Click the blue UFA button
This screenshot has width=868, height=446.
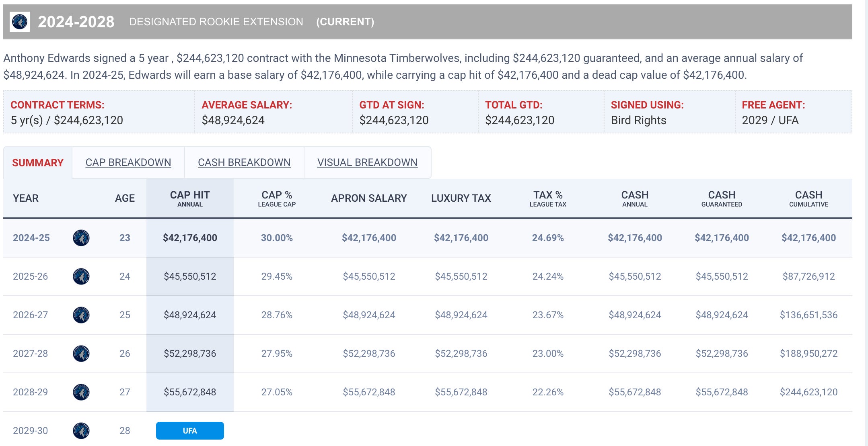190,431
